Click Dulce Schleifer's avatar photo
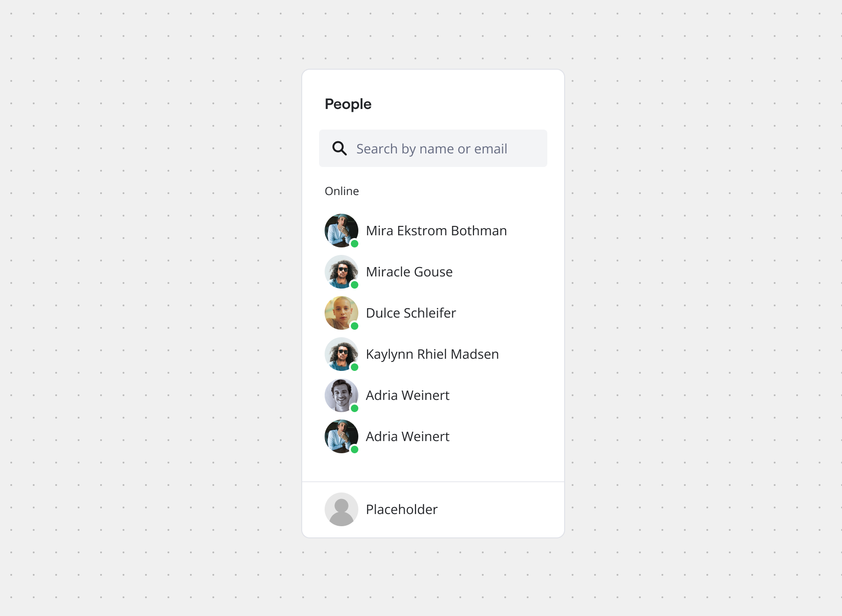This screenshot has width=842, height=616. [x=341, y=312]
